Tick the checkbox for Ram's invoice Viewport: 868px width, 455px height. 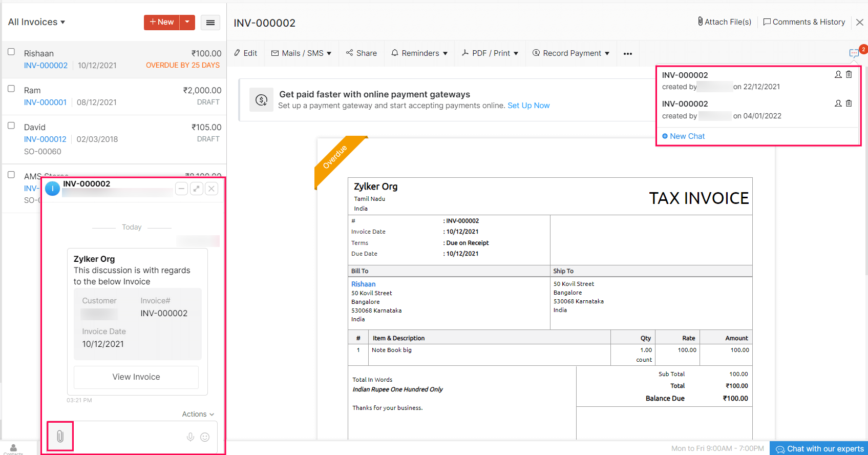tap(11, 89)
